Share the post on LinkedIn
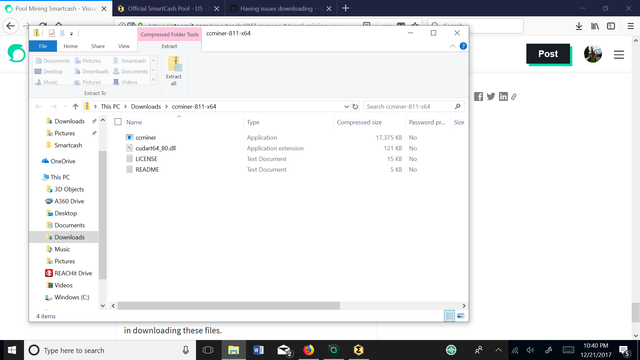 click(503, 96)
